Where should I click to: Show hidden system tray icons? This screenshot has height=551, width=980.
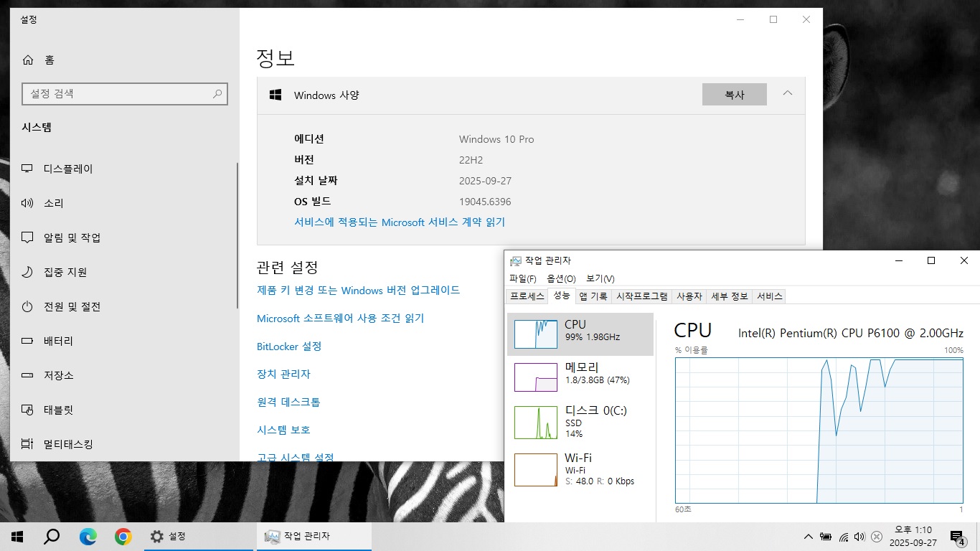tap(809, 537)
